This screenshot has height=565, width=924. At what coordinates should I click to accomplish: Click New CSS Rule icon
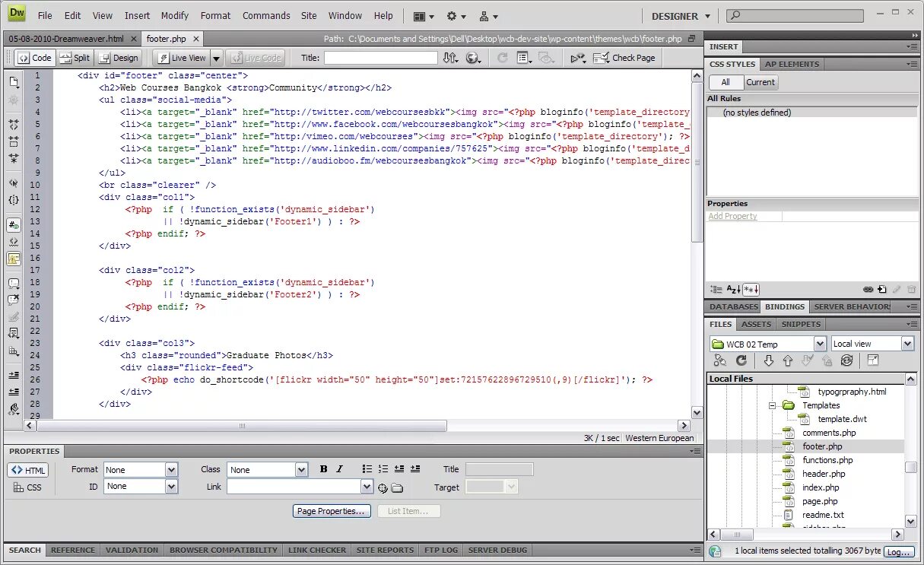[882, 290]
